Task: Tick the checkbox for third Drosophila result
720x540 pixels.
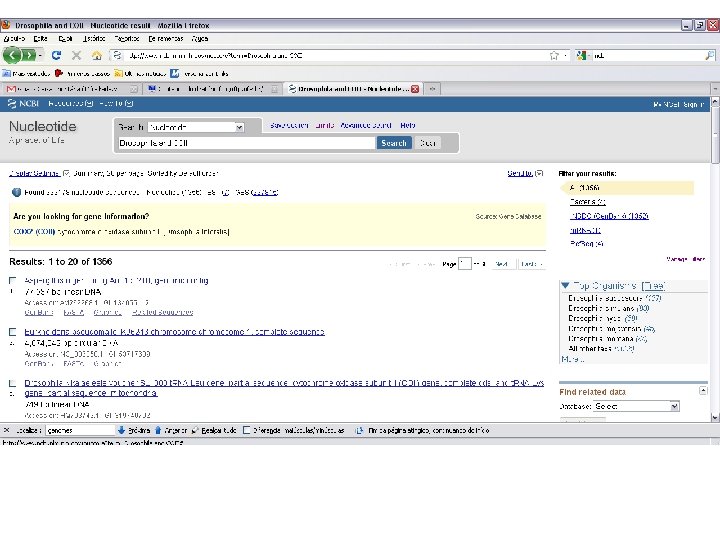Action: pyautogui.click(x=12, y=383)
